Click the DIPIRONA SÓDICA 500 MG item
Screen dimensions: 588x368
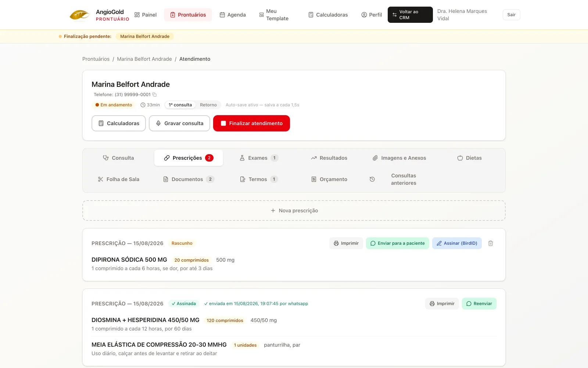129,260
